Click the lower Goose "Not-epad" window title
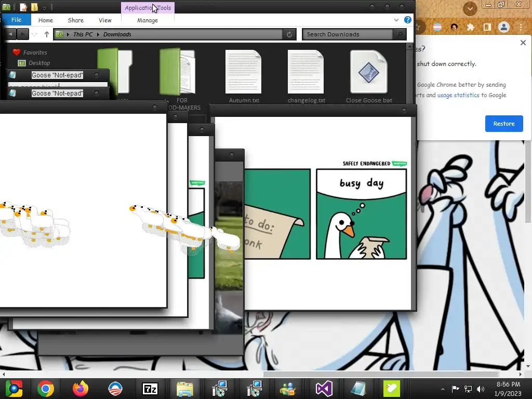The width and height of the screenshot is (532, 399). 57,94
